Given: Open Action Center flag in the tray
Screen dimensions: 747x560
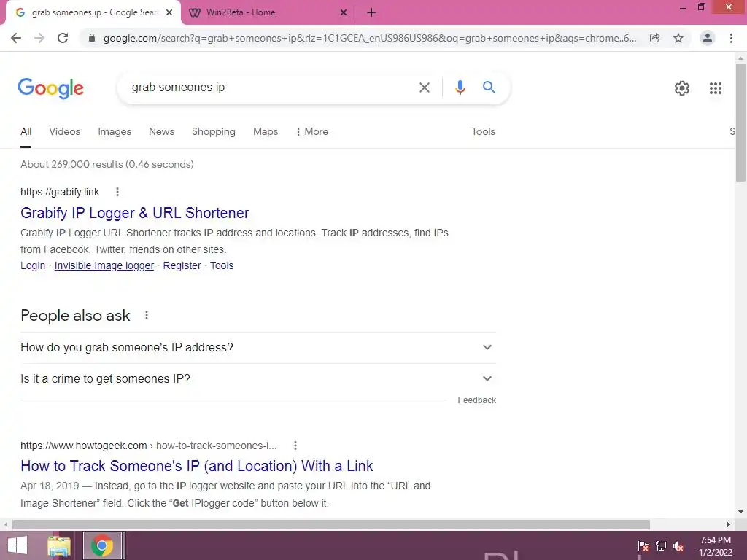Looking at the screenshot, I should tap(643, 545).
